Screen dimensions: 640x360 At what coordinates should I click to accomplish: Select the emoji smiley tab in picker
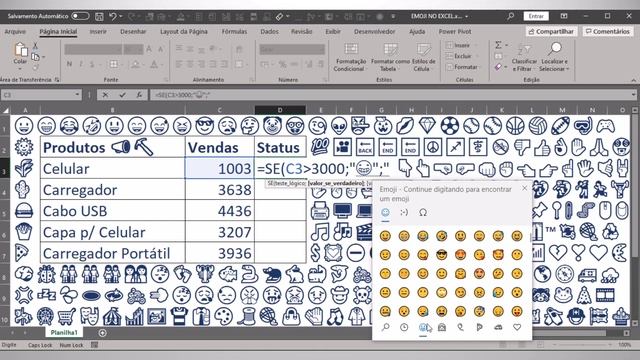point(385,213)
